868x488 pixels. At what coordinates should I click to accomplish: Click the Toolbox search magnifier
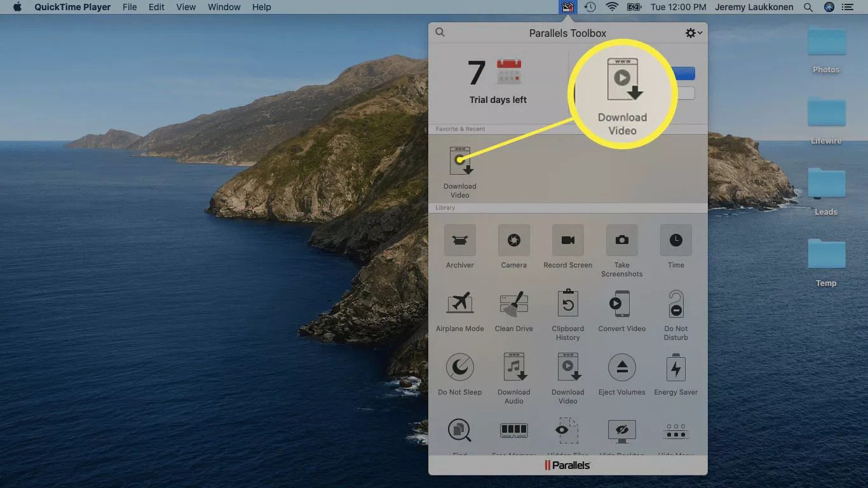click(x=440, y=33)
